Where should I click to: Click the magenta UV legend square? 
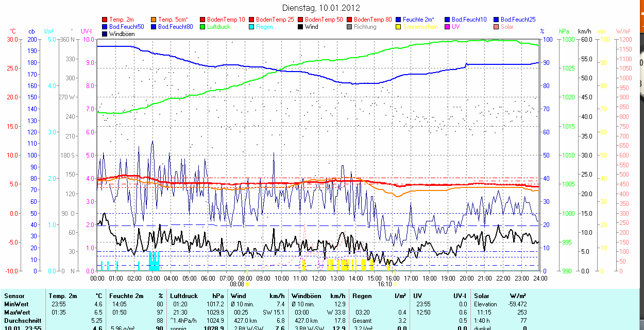point(448,27)
